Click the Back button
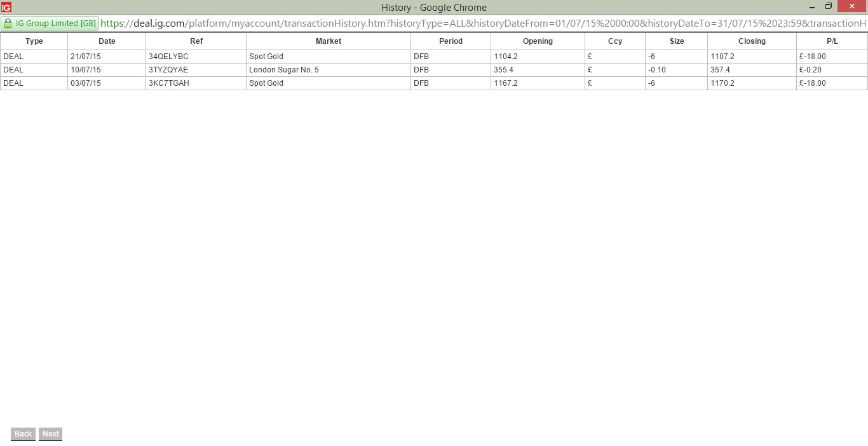This screenshot has width=868, height=446. coord(23,434)
